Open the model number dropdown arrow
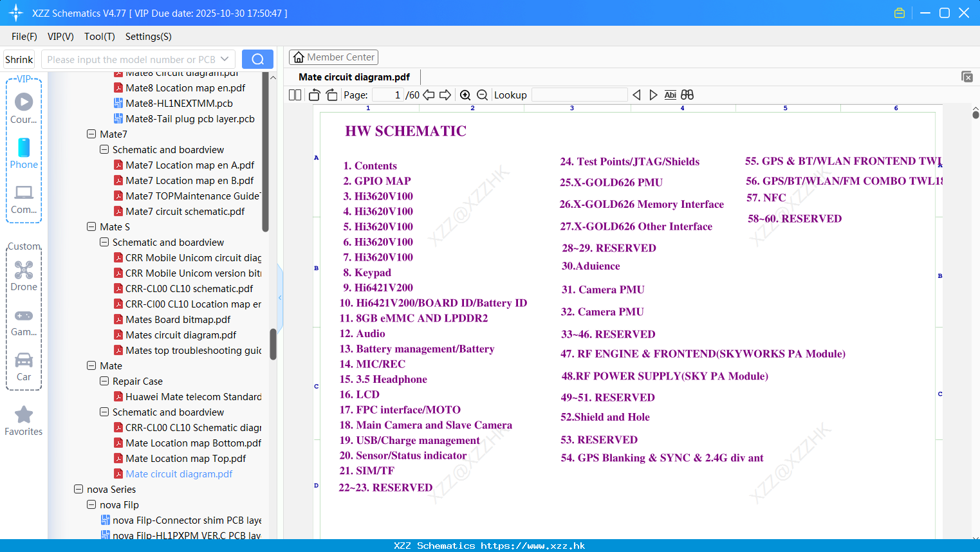Viewport: 980px width, 552px height. pos(225,59)
